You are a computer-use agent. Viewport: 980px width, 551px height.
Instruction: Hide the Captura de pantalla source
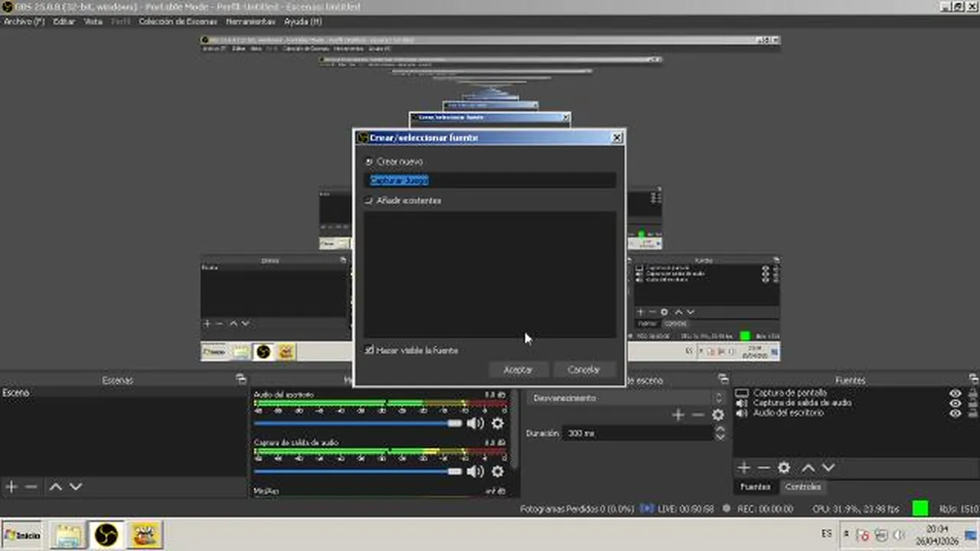pyautogui.click(x=955, y=393)
